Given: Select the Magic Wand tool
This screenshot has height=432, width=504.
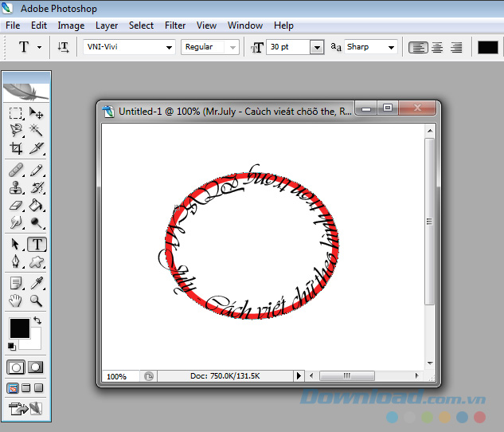Looking at the screenshot, I should (37, 130).
